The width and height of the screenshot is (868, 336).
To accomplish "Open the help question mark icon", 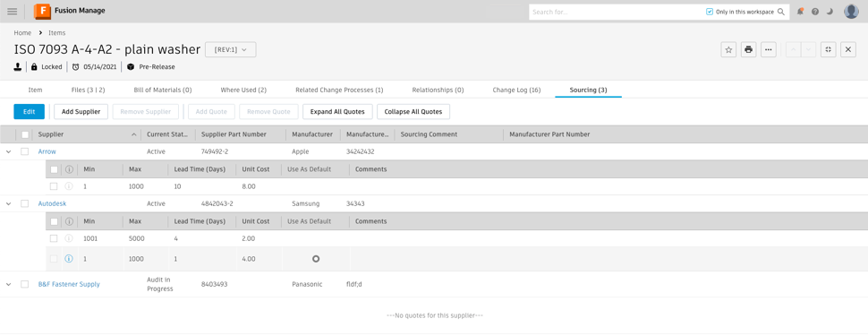I will click(815, 12).
